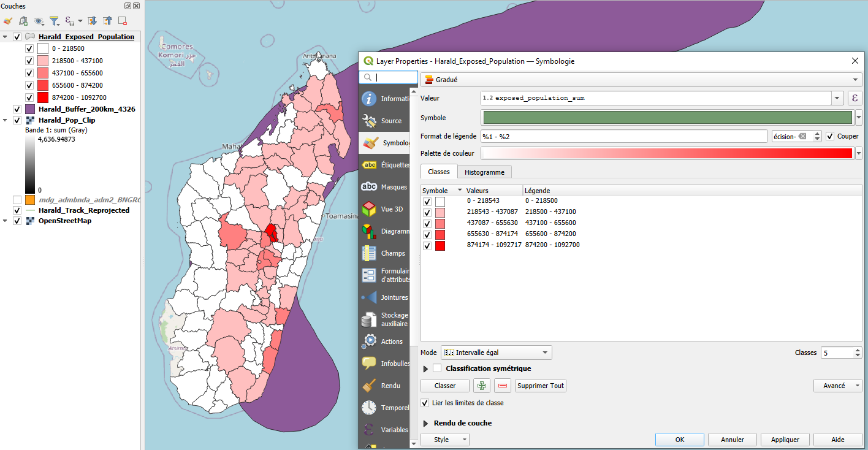This screenshot has height=450, width=868.
Task: Open Champs section in sidebar
Action: point(384,253)
